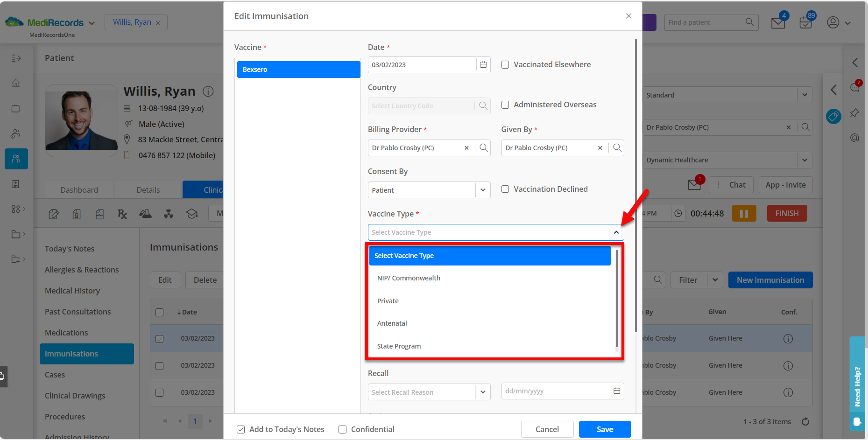The width and height of the screenshot is (868, 440).
Task: Click the blue tag icon on right panel
Action: [x=833, y=116]
